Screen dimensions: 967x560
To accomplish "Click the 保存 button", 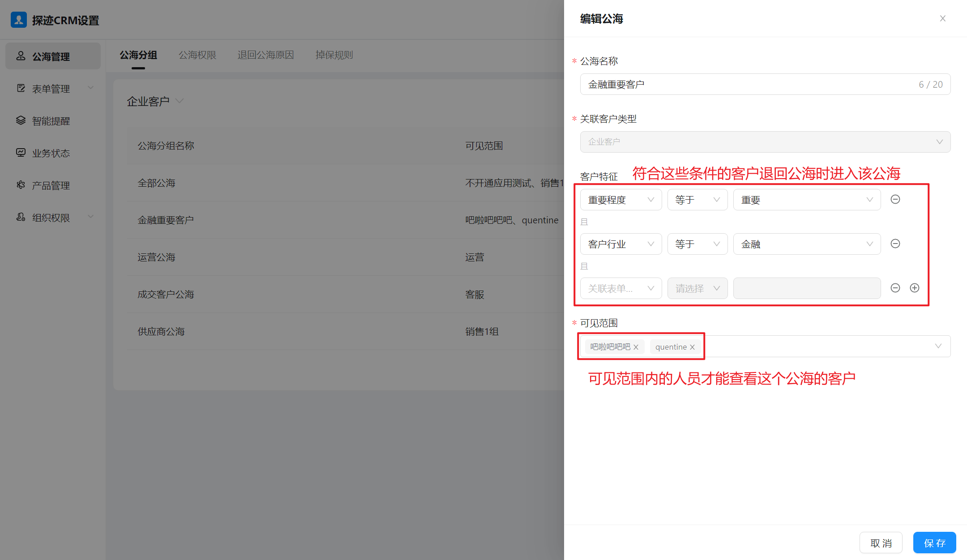I will pyautogui.click(x=934, y=543).
